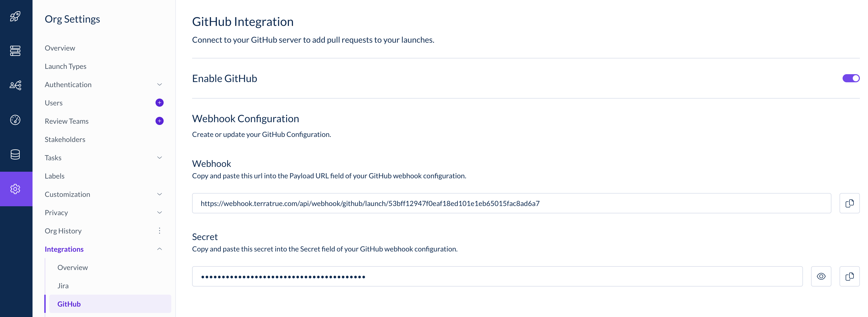Open the people sharing sidebar icon
This screenshot has width=868, height=317.
coord(15,85)
